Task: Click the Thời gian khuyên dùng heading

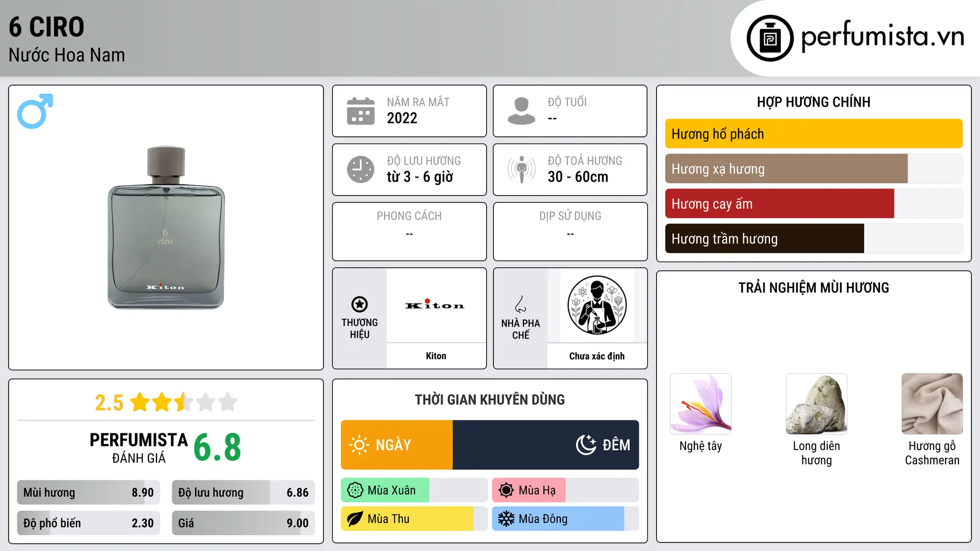Action: (x=490, y=399)
